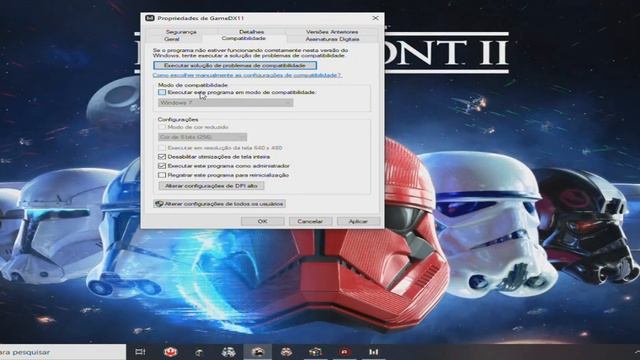Click the small red circle taskbar icon
This screenshot has width=640, height=360.
tap(344, 352)
